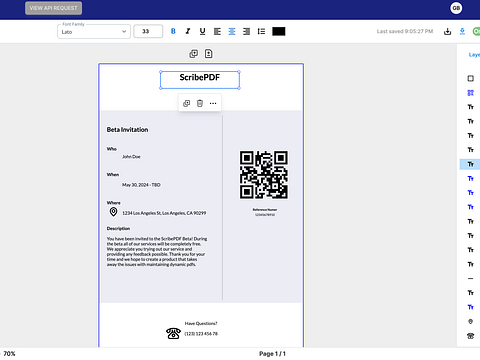Open the Font Family dropdown
Screen dimensions: 480x360
click(x=94, y=32)
